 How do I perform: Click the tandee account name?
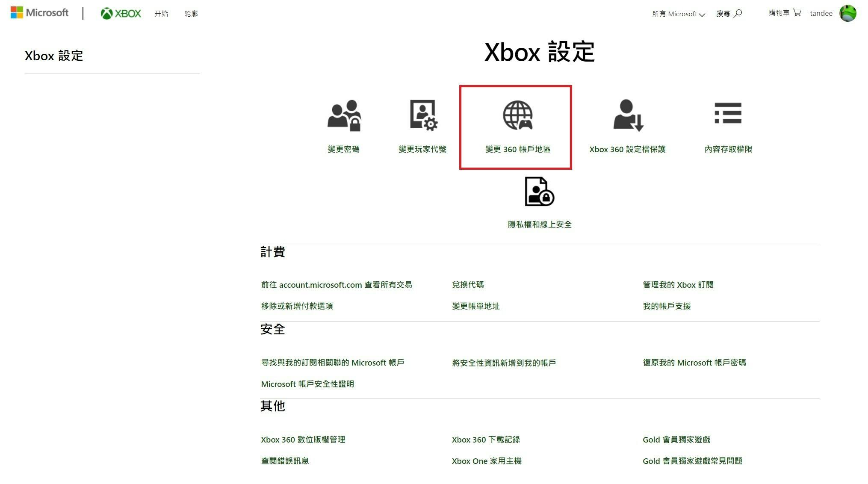pyautogui.click(x=821, y=13)
